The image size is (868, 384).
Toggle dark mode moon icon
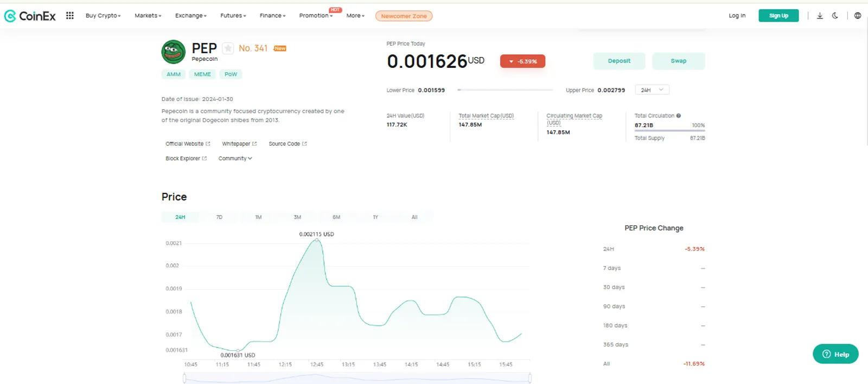tap(835, 16)
